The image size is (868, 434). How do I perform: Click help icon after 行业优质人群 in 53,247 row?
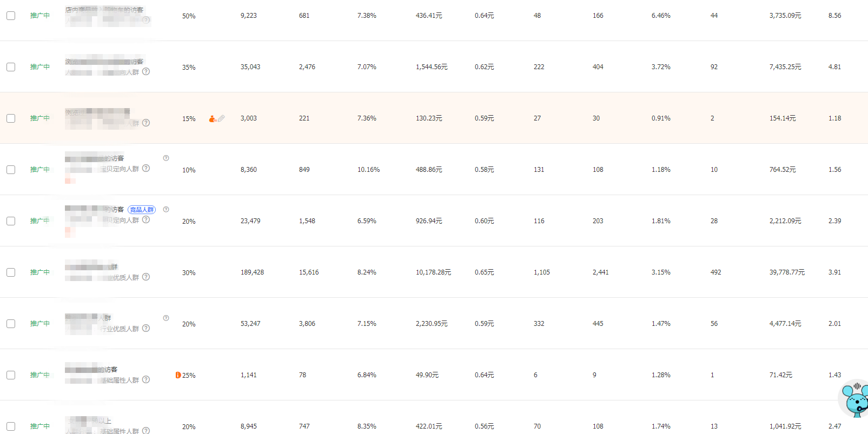click(146, 328)
